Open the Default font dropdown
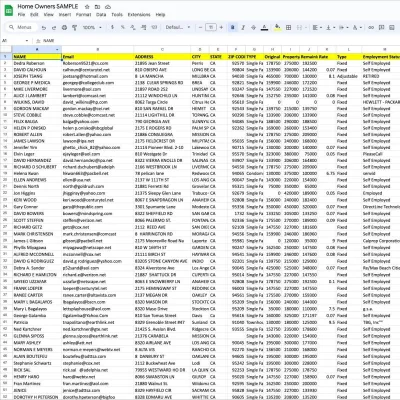Screen dimensions: 400x400 (178, 27)
